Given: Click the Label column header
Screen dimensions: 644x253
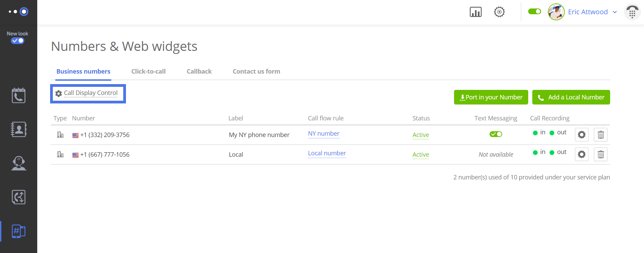Looking at the screenshot, I should [x=236, y=118].
